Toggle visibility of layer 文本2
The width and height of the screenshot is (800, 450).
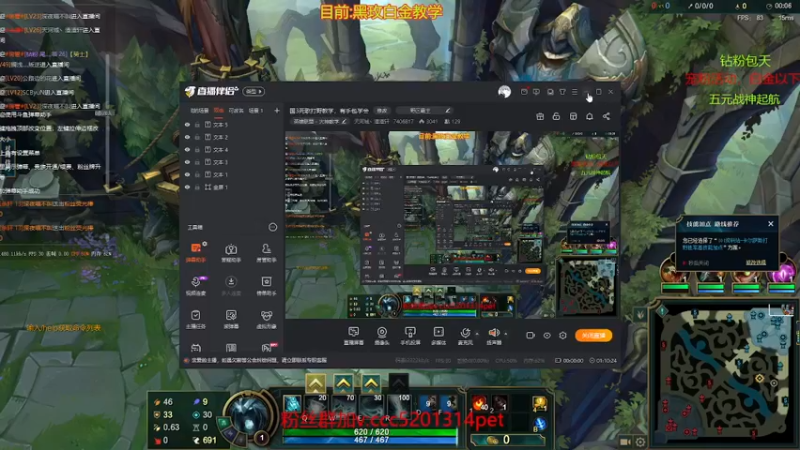(187, 137)
